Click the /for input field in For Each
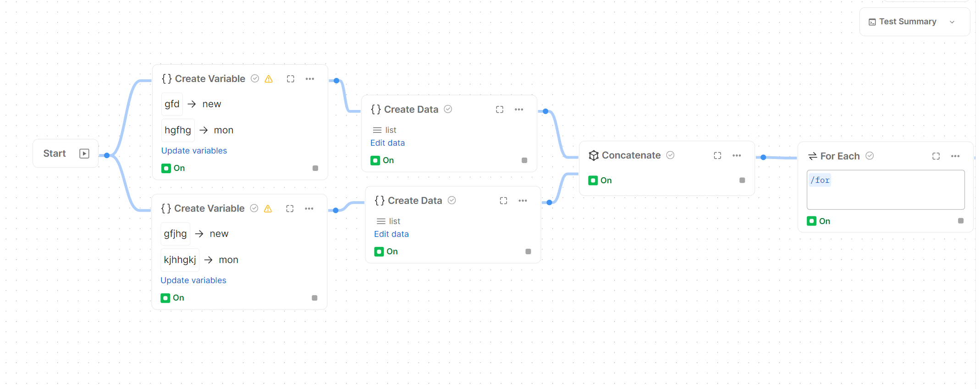The height and width of the screenshot is (389, 980). pos(885,190)
